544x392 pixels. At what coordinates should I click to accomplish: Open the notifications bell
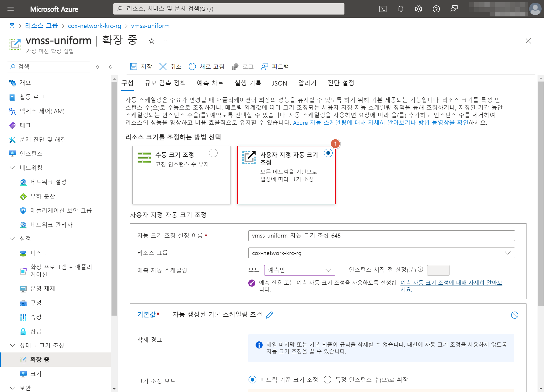[400, 9]
